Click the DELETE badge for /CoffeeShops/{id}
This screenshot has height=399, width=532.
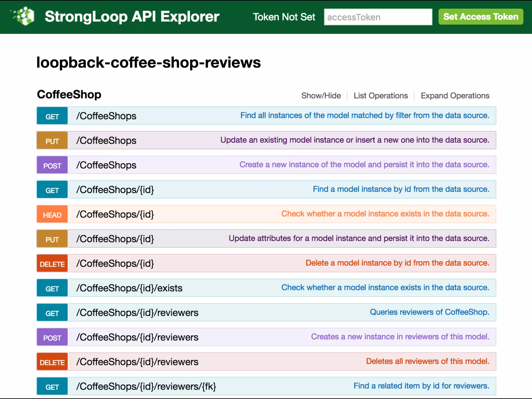coord(52,264)
